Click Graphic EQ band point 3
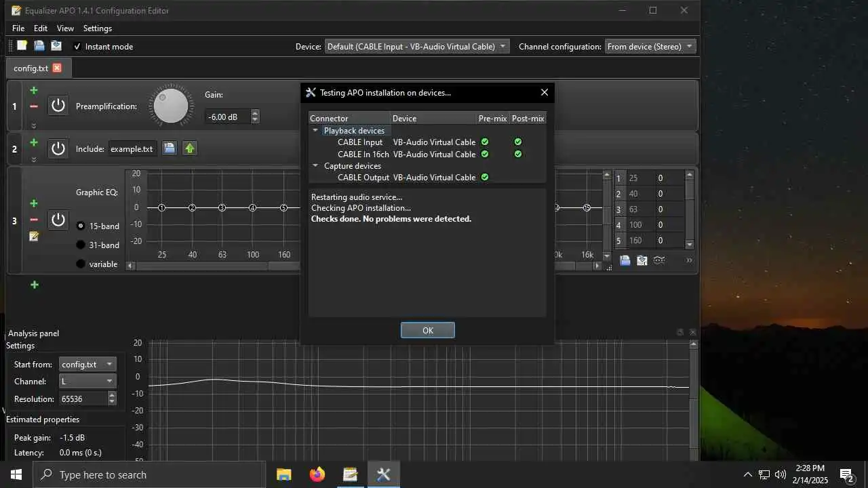Viewport: 868px width, 488px height. pos(222,207)
